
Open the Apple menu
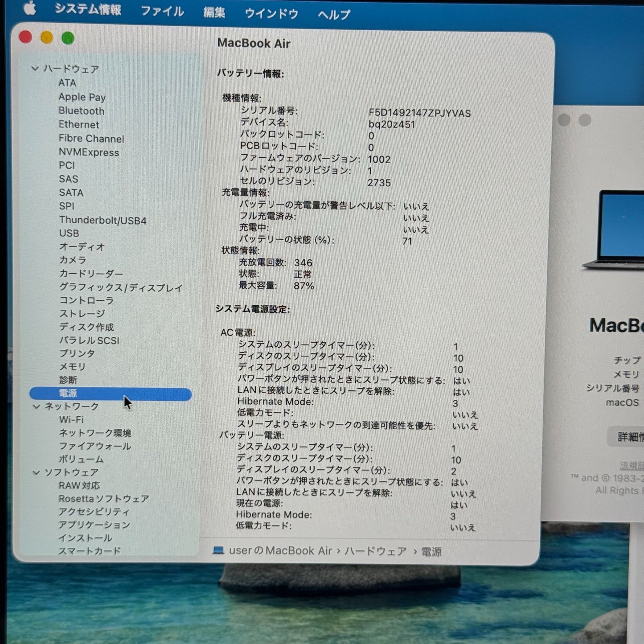click(x=29, y=8)
